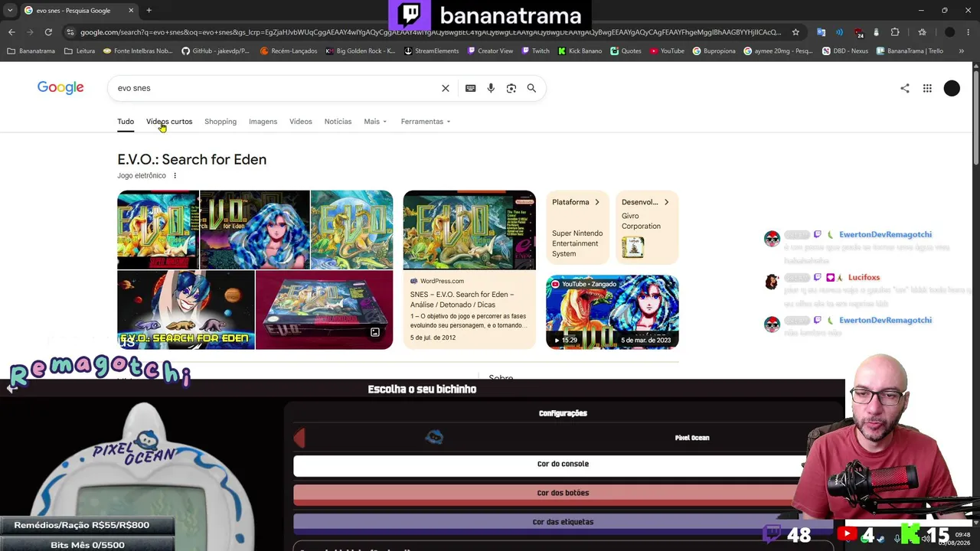Open the Bupropiona bookmark

(x=714, y=51)
